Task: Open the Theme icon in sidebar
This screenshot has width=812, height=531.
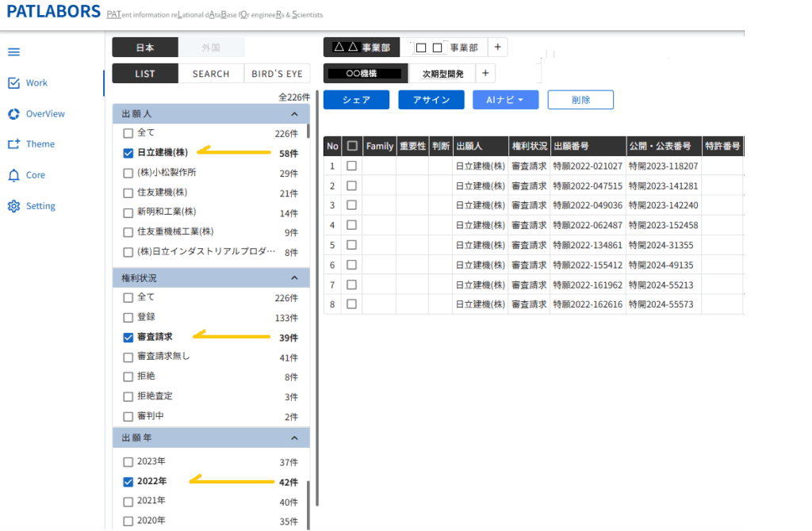Action: point(13,144)
